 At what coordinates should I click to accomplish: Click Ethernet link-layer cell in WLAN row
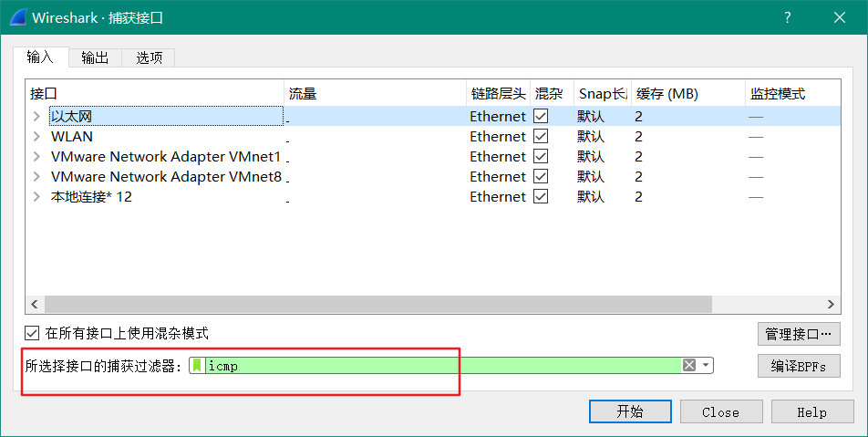pos(498,136)
